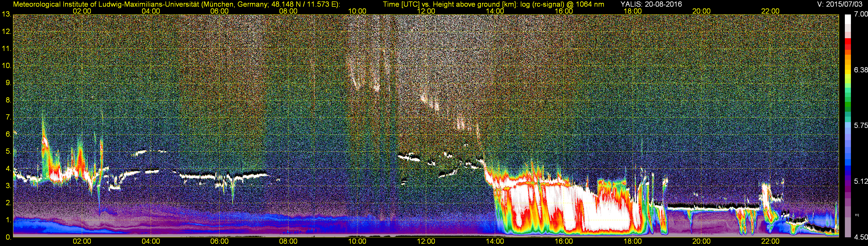Viewport: 868px width, 246px height.
Task: Click the 08:00 label on the bottom time axis
Action: pos(288,242)
